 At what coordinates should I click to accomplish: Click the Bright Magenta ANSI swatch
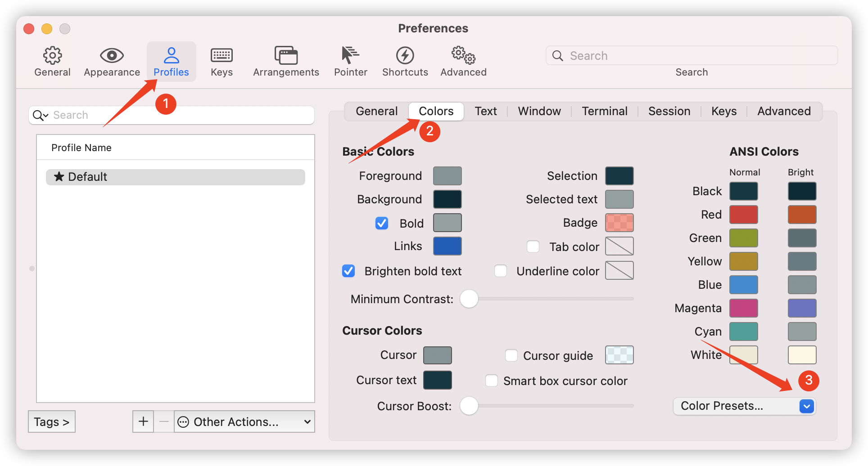(802, 308)
